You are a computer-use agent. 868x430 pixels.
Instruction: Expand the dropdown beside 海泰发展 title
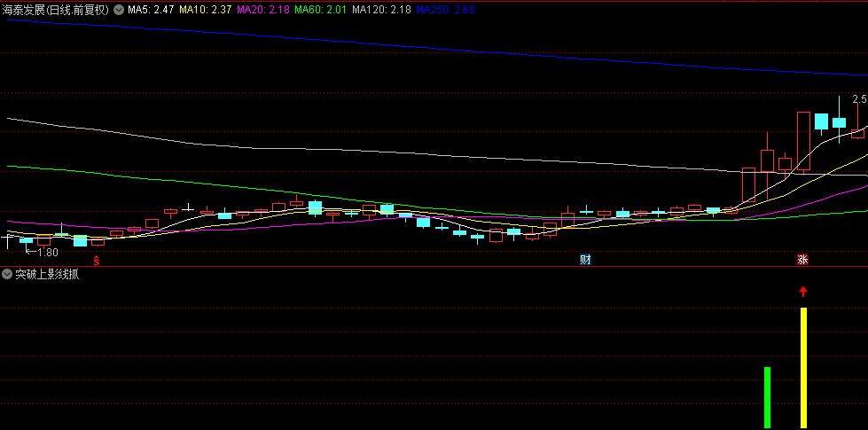coord(119,10)
